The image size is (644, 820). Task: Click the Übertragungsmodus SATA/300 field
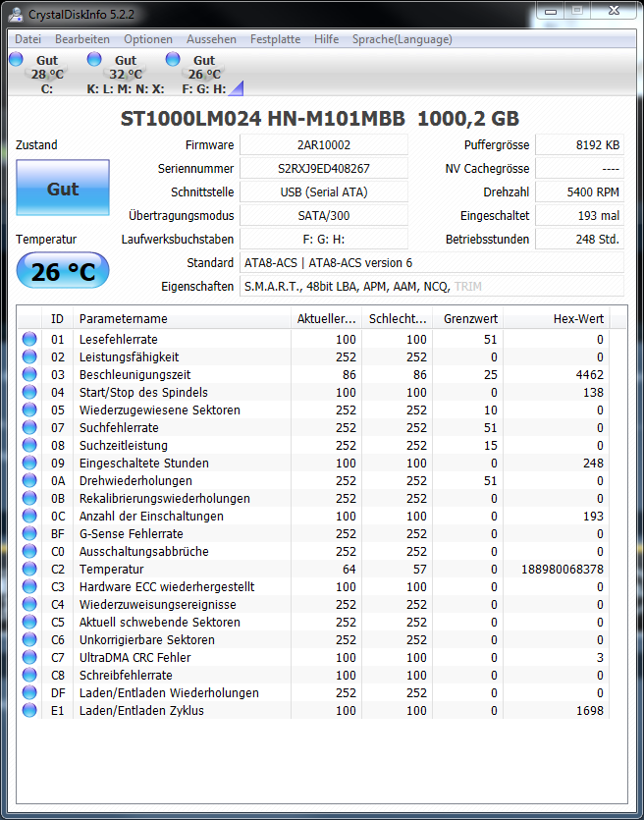[324, 215]
